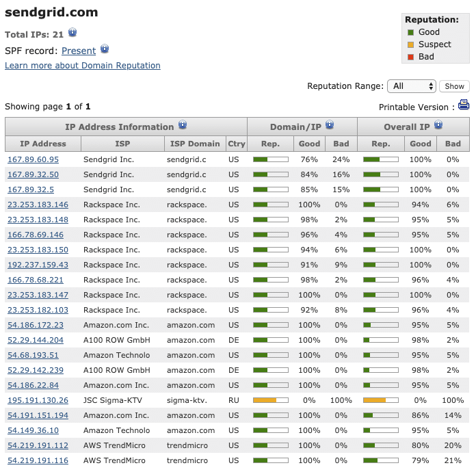
Task: Click AWS TrendMicro cell for 54.219.191.112
Action: 114,445
